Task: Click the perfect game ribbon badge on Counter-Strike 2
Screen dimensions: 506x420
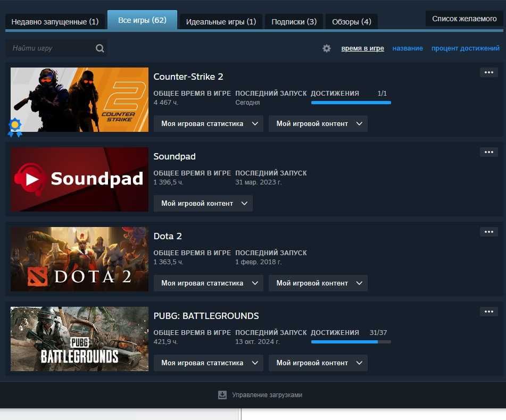Action: pos(15,127)
